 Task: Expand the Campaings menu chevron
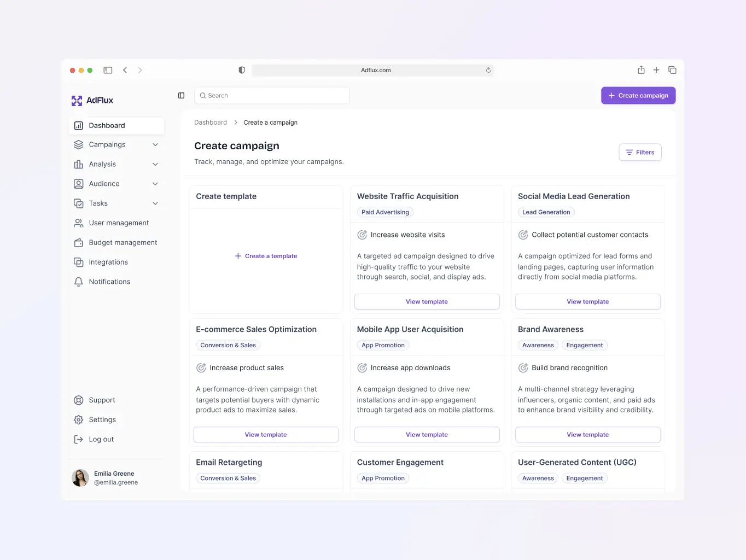click(155, 145)
